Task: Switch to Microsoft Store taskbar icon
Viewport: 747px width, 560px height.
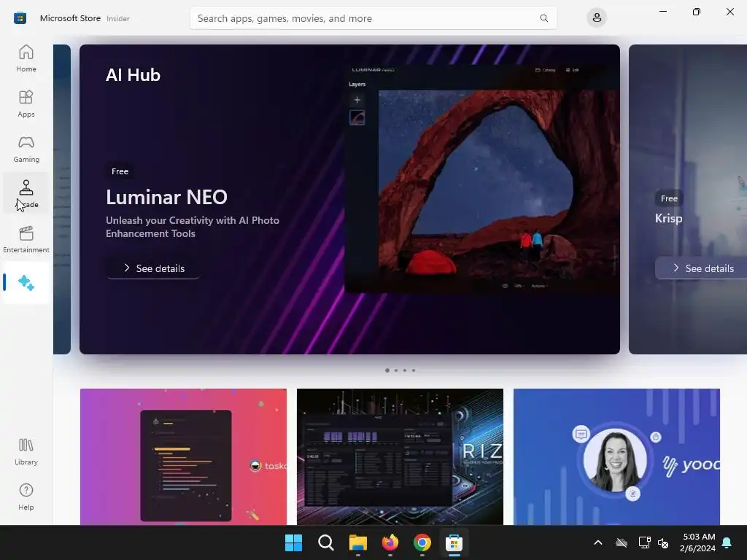Action: [x=454, y=542]
